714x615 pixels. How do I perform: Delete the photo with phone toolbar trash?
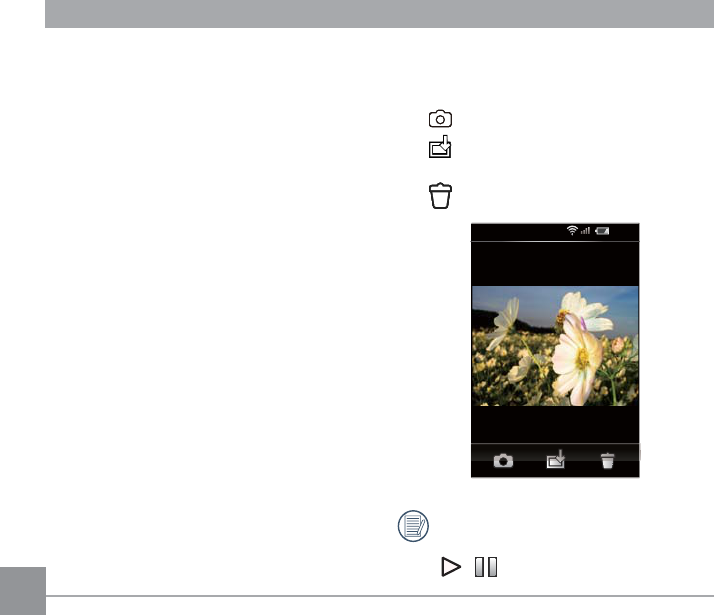tap(607, 460)
